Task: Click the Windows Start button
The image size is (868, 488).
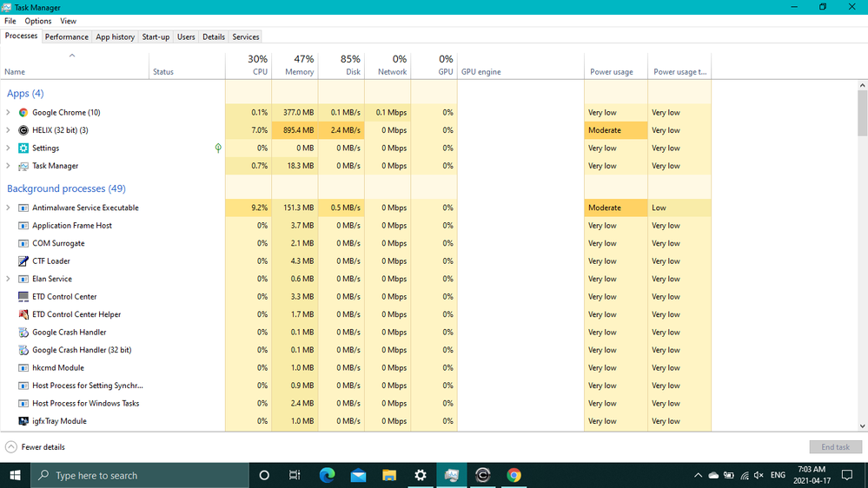Action: click(x=15, y=475)
